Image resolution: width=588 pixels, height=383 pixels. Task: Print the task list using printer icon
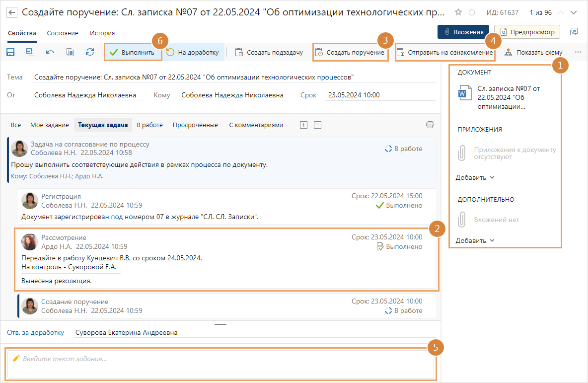point(430,125)
